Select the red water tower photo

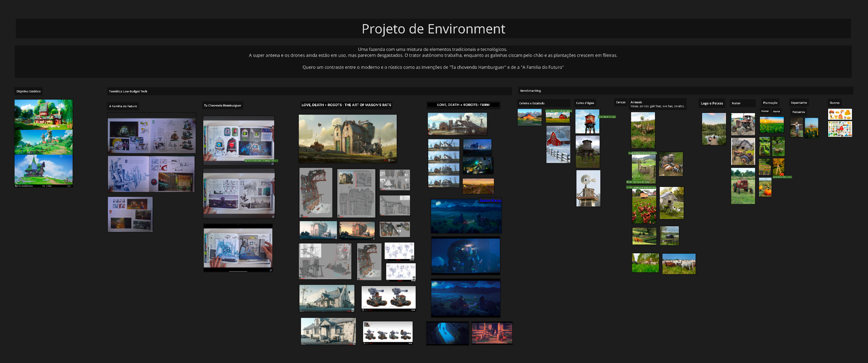[587, 121]
